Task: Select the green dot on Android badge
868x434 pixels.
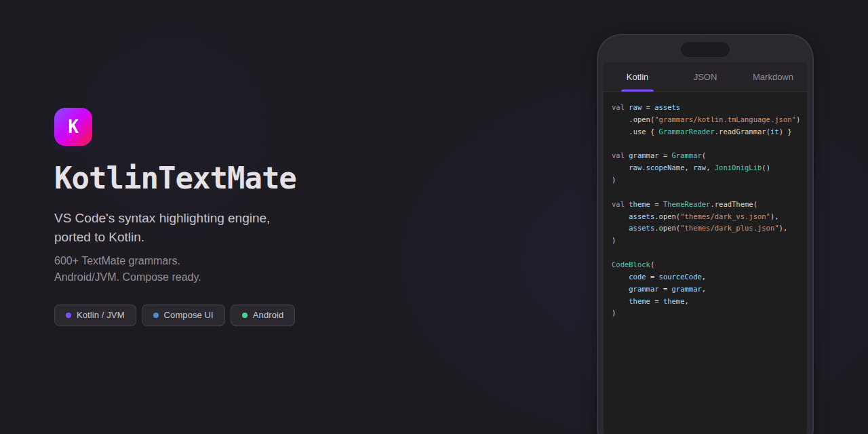Action: pyautogui.click(x=244, y=315)
